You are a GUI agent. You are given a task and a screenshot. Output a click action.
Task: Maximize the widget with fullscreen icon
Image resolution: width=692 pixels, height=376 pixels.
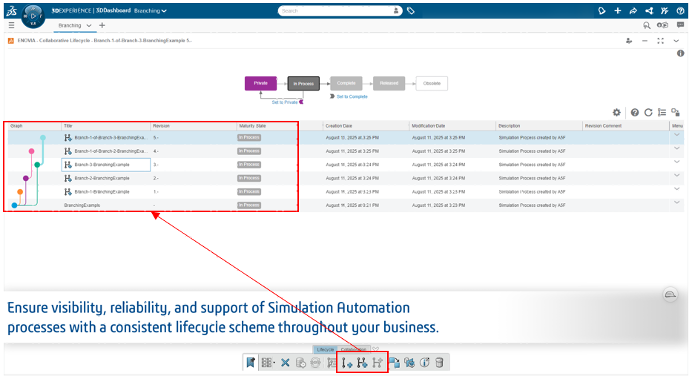pyautogui.click(x=660, y=41)
